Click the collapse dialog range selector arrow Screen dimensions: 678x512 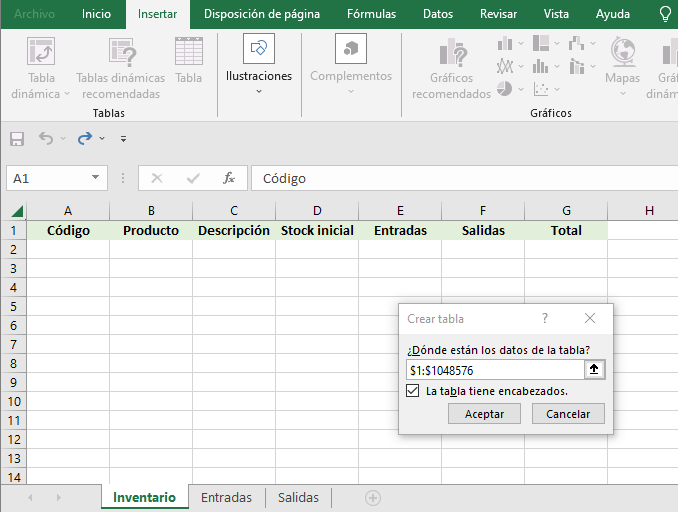pos(594,369)
